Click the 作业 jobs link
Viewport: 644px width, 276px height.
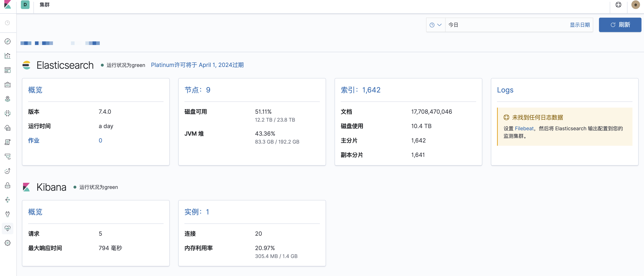34,140
